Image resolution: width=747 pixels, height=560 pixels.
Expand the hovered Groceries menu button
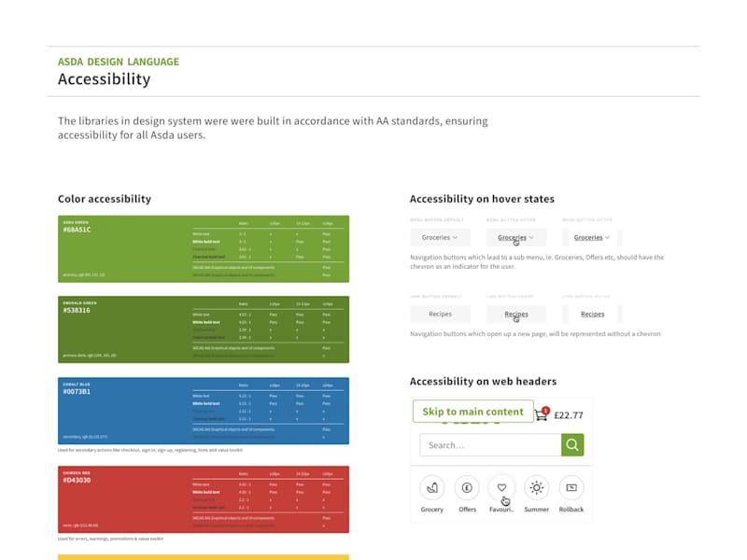click(x=516, y=237)
